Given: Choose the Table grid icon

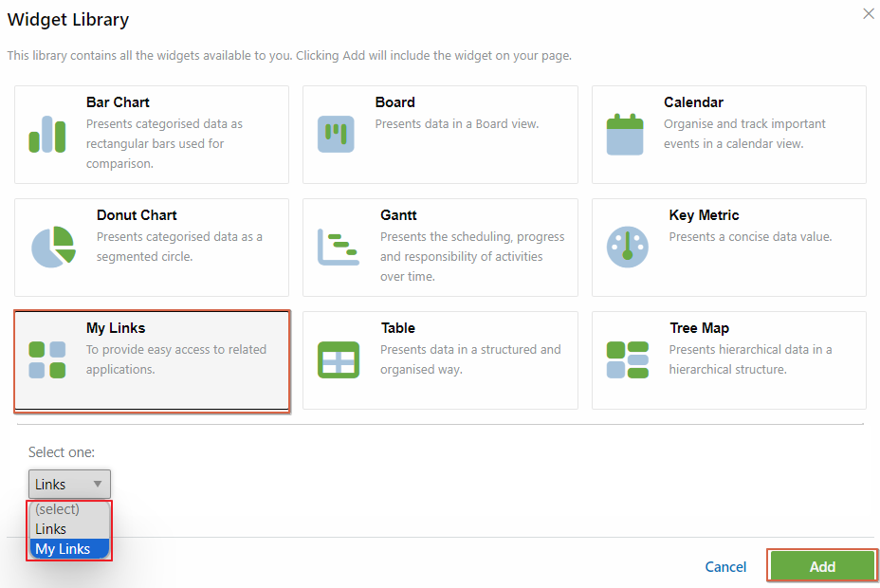Looking at the screenshot, I should (339, 359).
